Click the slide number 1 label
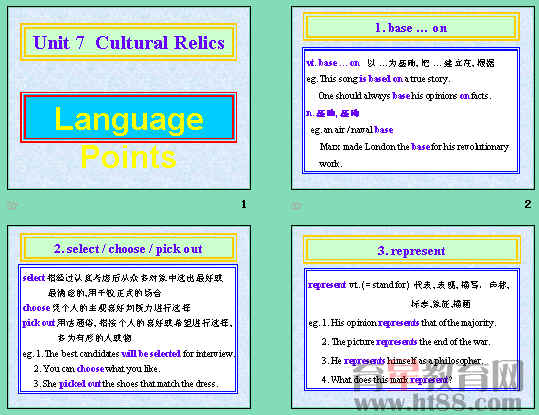This screenshot has height=415, width=539. tap(244, 204)
